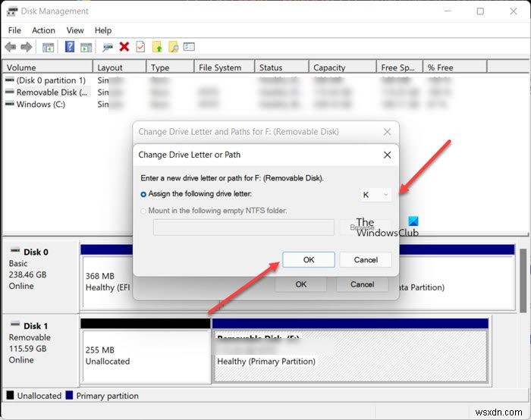This screenshot has height=420, width=531.
Task: Click Cancel in Change Drive Letter or Path
Action: click(x=366, y=259)
